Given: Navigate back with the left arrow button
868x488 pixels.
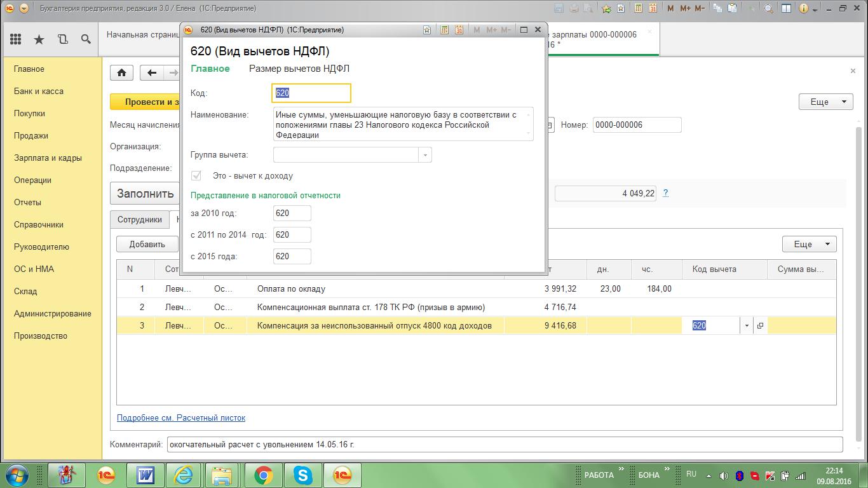Looking at the screenshot, I should click(151, 72).
